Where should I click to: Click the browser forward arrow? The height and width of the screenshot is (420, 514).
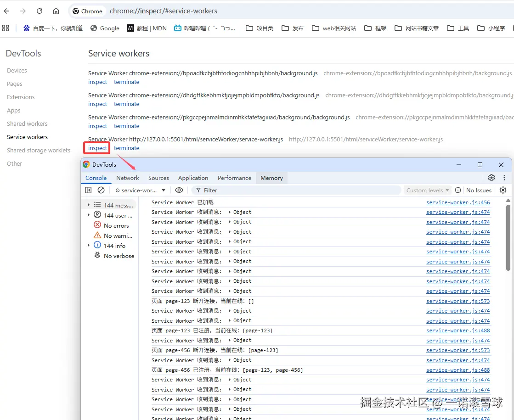pos(23,11)
